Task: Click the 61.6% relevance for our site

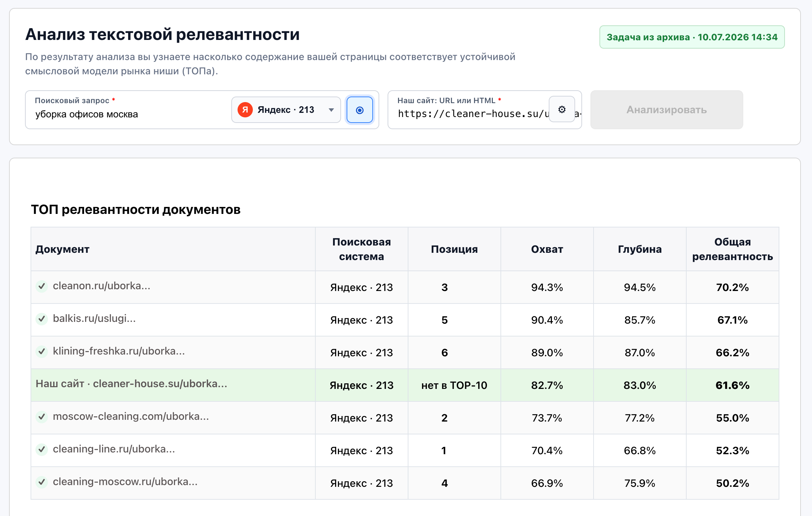Action: tap(732, 385)
